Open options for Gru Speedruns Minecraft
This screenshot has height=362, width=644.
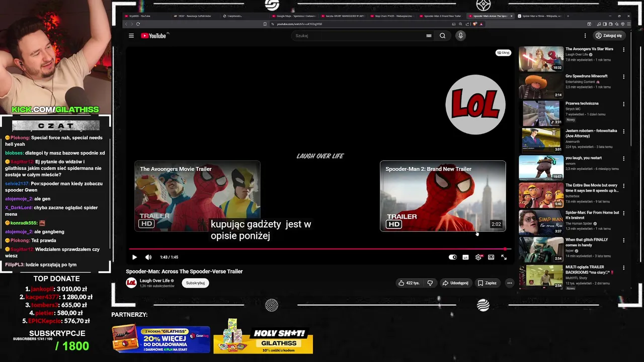click(x=623, y=77)
